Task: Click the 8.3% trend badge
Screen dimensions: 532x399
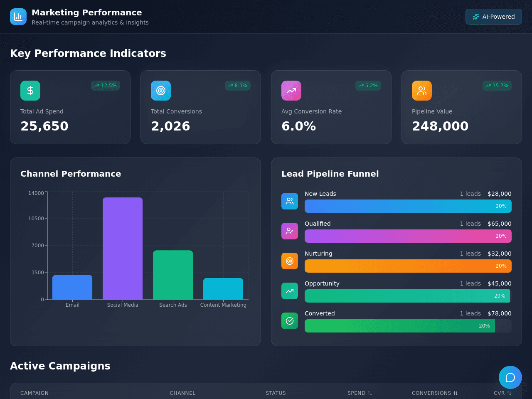Action: (238, 86)
